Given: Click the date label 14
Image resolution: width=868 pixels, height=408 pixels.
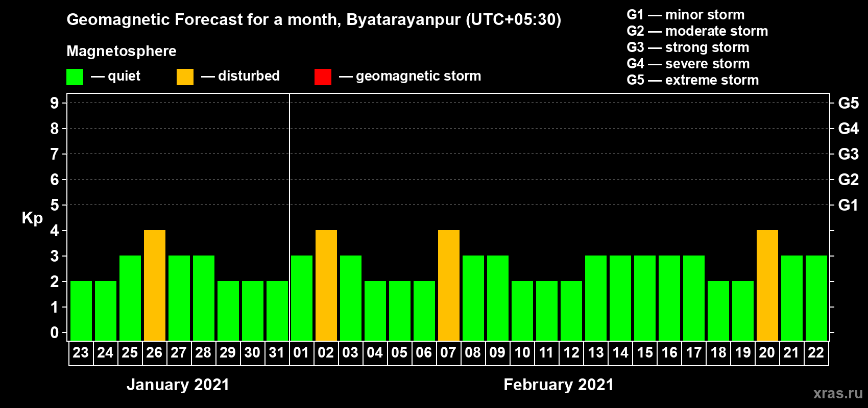Looking at the screenshot, I should [x=620, y=352].
